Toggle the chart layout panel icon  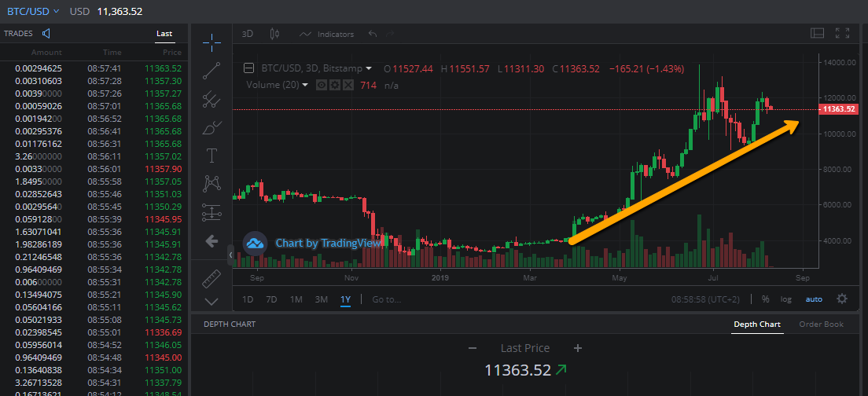tap(817, 33)
